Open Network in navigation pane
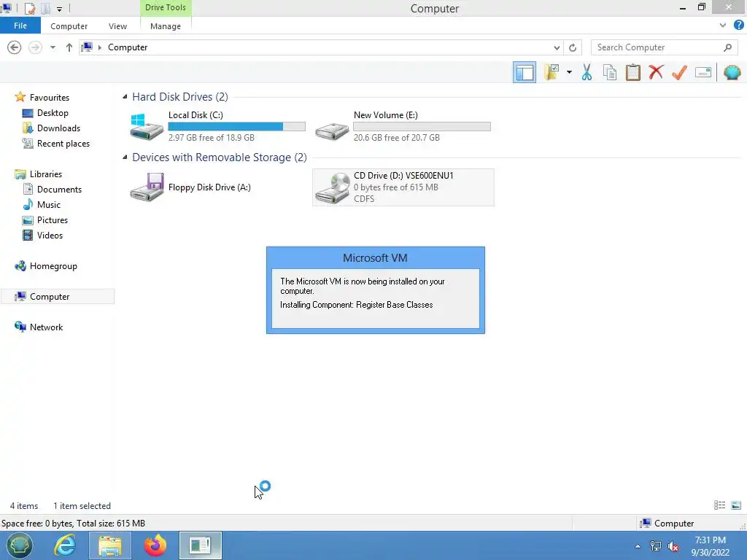This screenshot has height=560, width=747. (46, 327)
